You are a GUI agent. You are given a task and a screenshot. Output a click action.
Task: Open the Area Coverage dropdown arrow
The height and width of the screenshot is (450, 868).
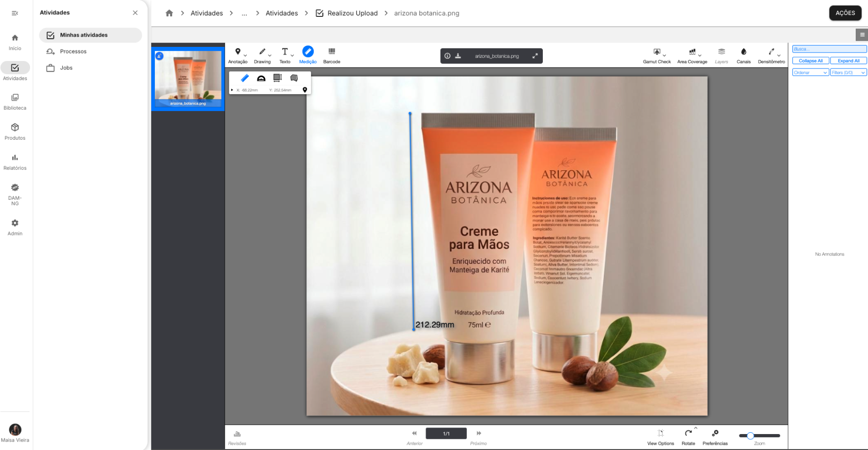coord(700,56)
